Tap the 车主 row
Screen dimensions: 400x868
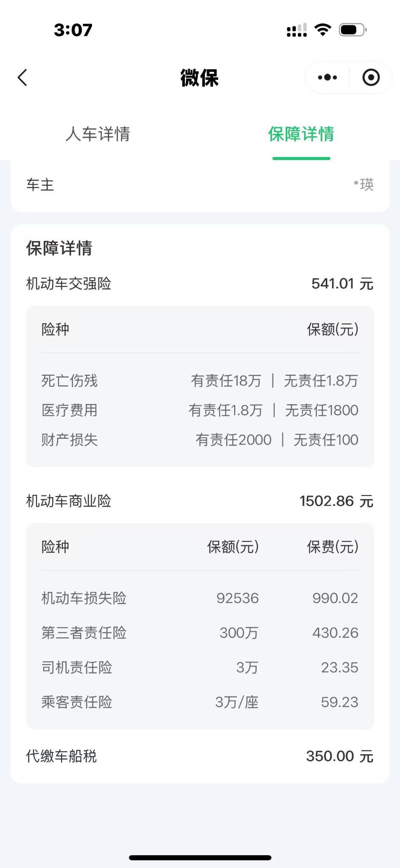tap(200, 185)
